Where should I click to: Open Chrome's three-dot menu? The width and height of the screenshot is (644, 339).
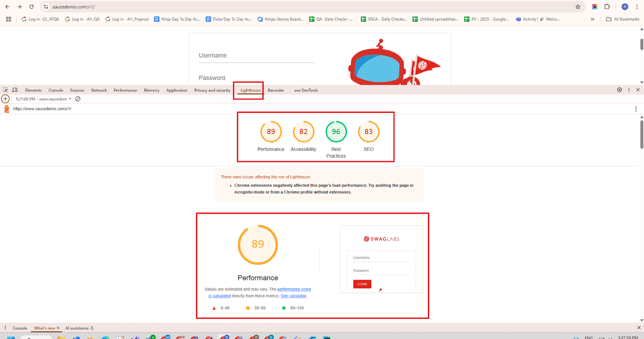coord(637,7)
